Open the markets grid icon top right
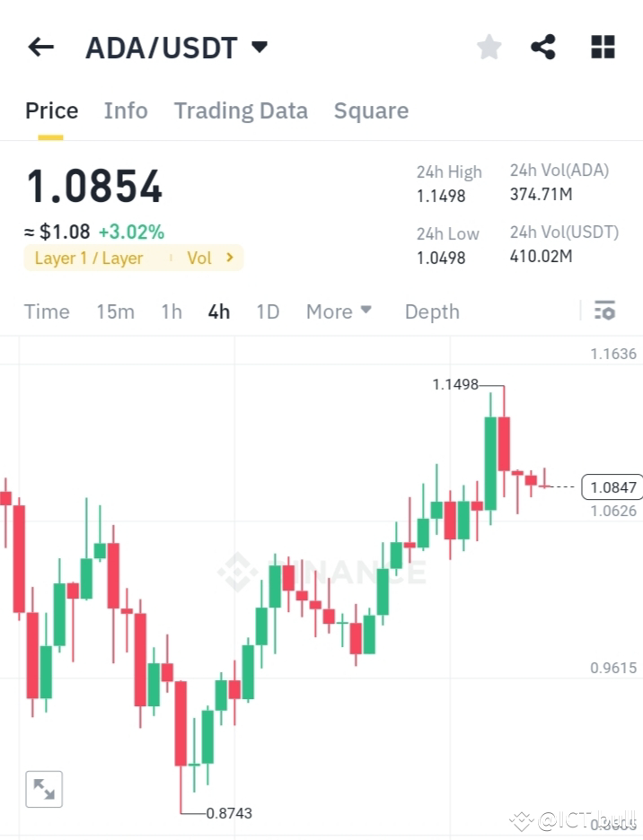The height and width of the screenshot is (840, 643). pyautogui.click(x=602, y=47)
